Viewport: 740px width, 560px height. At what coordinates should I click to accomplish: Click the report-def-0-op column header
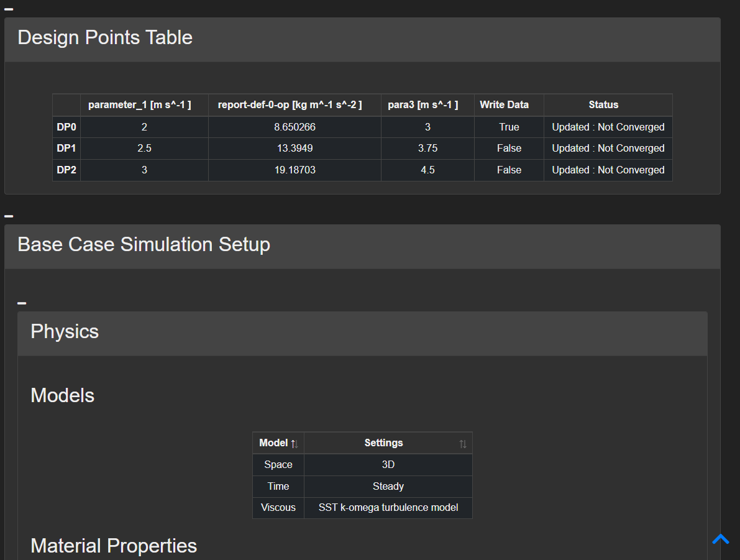[295, 105]
